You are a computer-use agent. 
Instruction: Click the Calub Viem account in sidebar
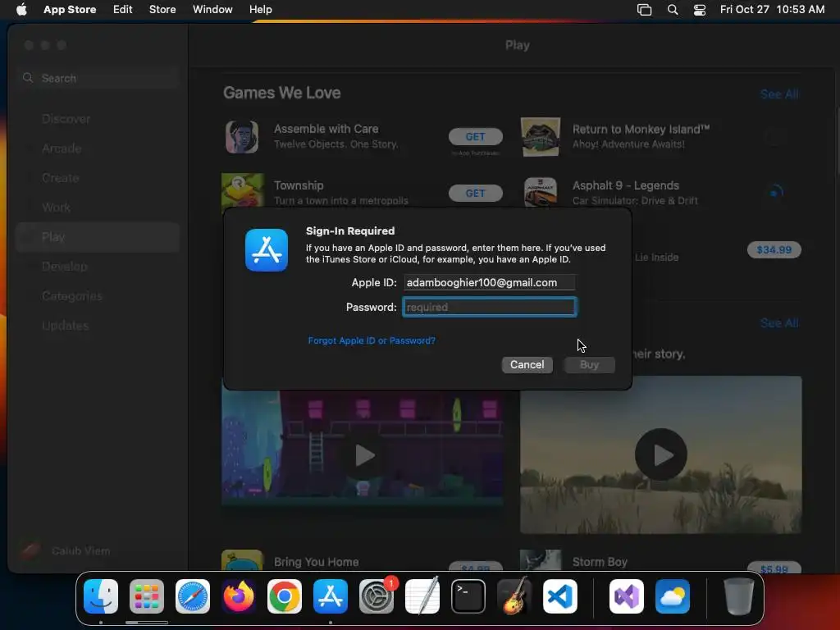point(65,550)
